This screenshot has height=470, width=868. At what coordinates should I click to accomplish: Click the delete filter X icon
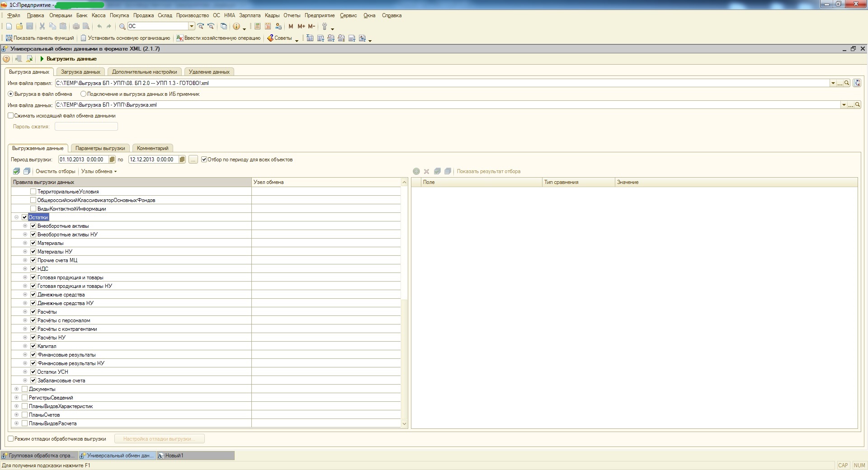click(x=426, y=171)
